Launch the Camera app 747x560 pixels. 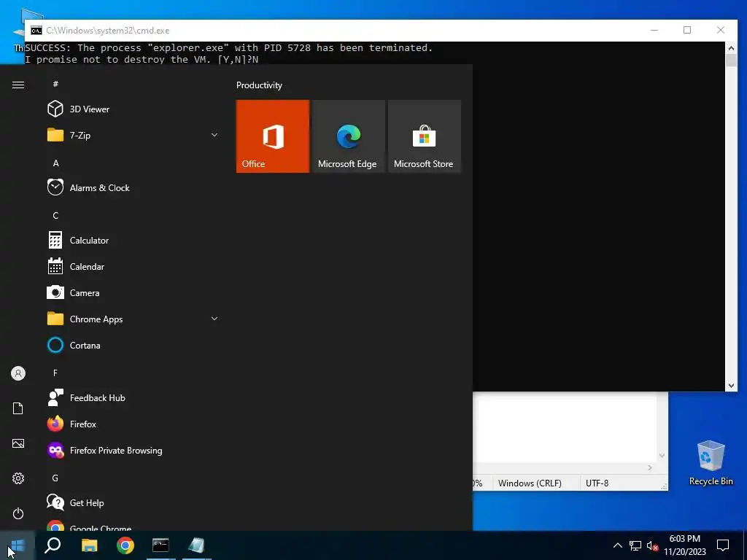coord(133,293)
